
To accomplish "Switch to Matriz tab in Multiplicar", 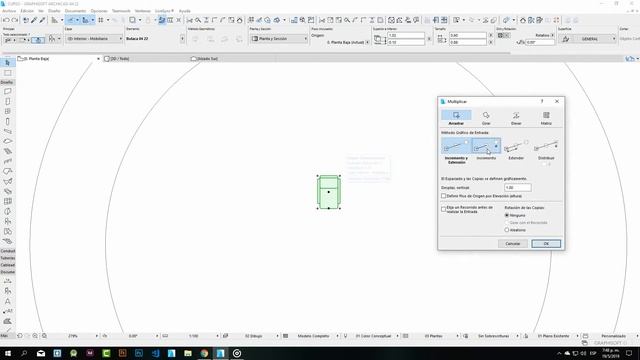I will 546,118.
